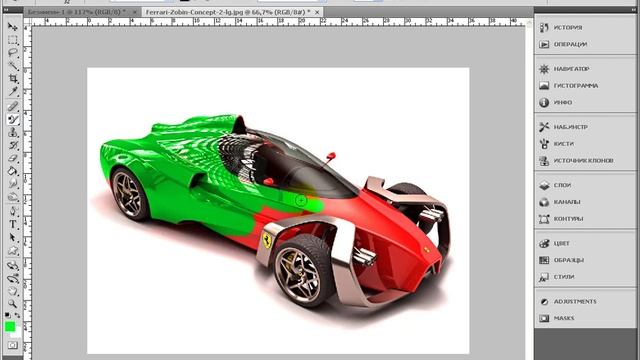Select the Paint Bucket tool
This screenshot has height=360, width=640.
coord(13,171)
